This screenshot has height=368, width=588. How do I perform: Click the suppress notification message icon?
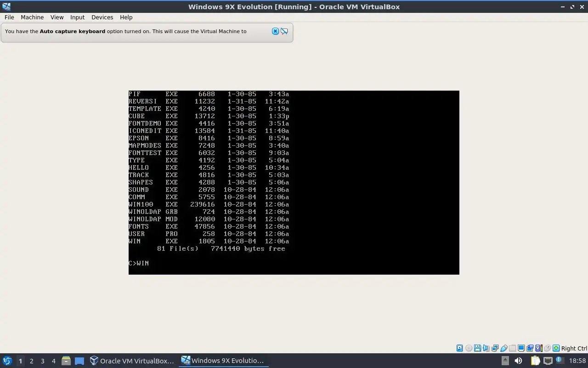coord(284,31)
